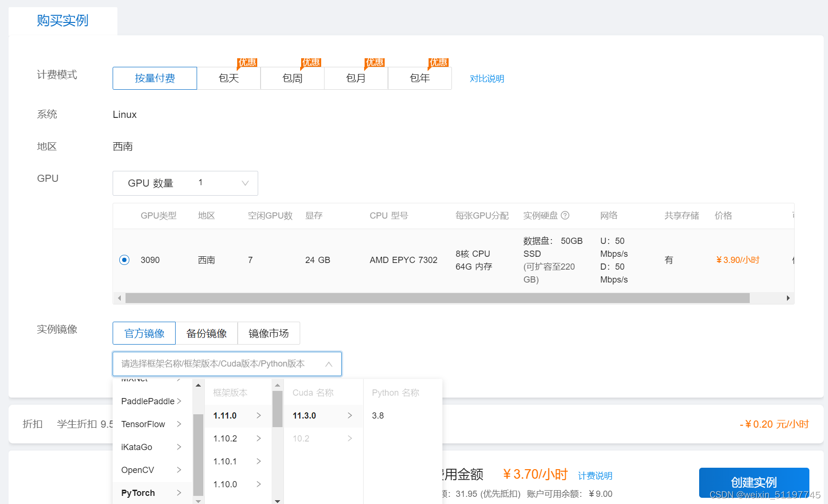Click the AMD EPYC 7302 cell
The width and height of the screenshot is (828, 504).
[404, 260]
